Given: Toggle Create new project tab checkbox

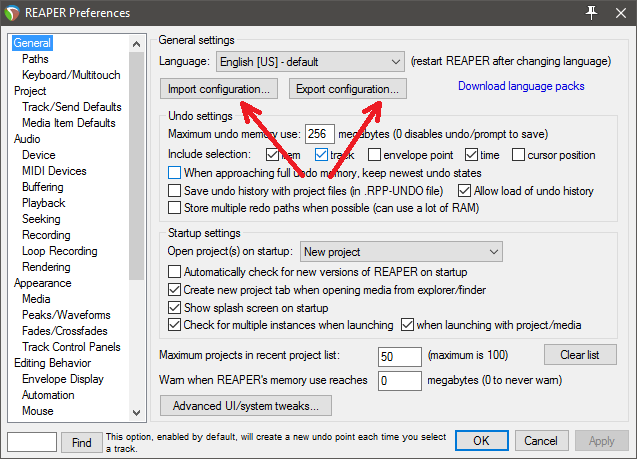Looking at the screenshot, I should [x=174, y=290].
